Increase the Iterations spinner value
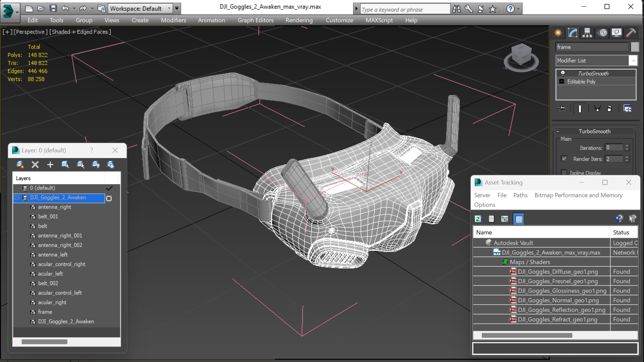 627,146
